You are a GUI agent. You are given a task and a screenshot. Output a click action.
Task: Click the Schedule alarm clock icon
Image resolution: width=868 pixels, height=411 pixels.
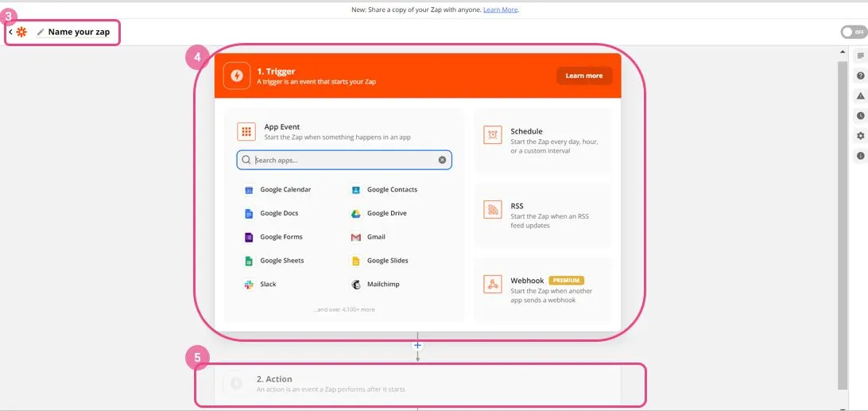[493, 135]
